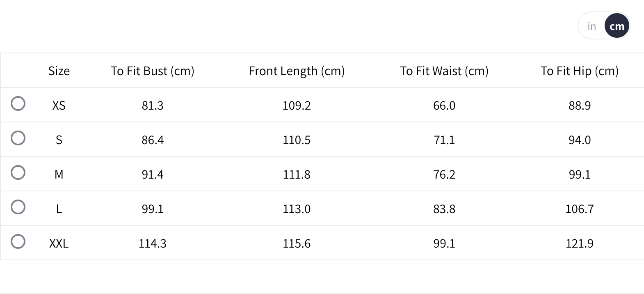This screenshot has height=294, width=644.
Task: Click the To Fit Hip column header
Action: [x=579, y=71]
